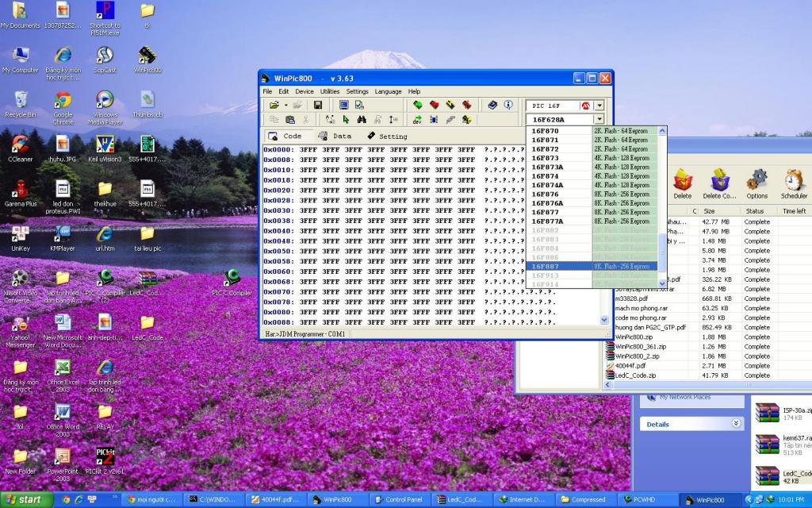This screenshot has width=812, height=508.
Task: Select 40044f.pdf in the download list
Action: (x=630, y=365)
